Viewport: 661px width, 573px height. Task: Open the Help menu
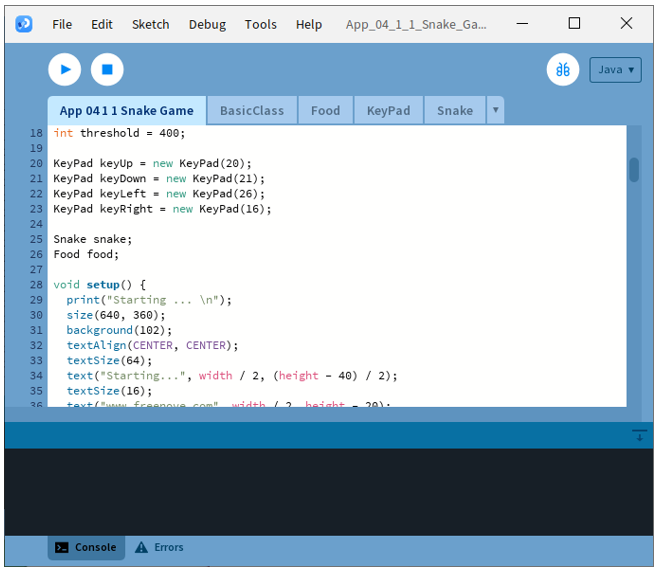coord(309,24)
